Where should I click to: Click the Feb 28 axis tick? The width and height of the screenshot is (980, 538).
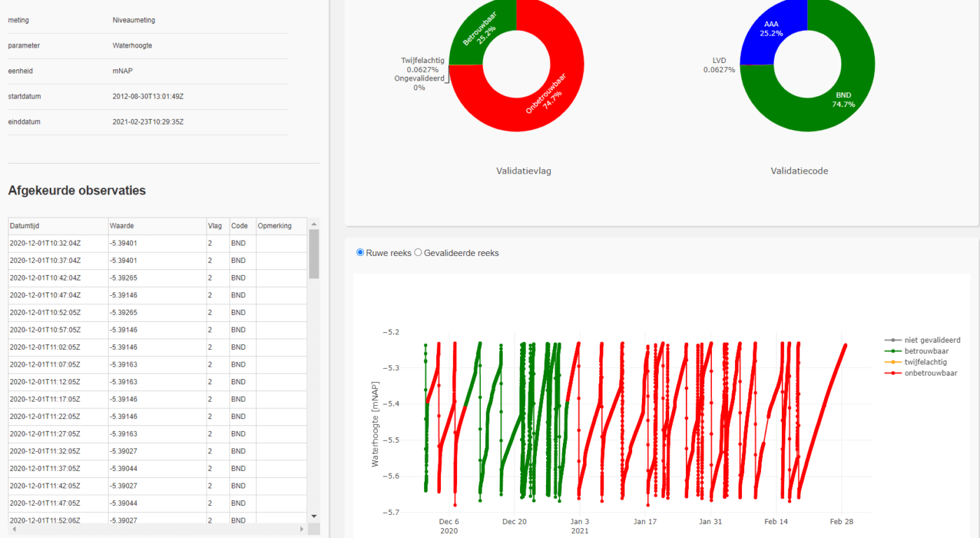tap(841, 522)
